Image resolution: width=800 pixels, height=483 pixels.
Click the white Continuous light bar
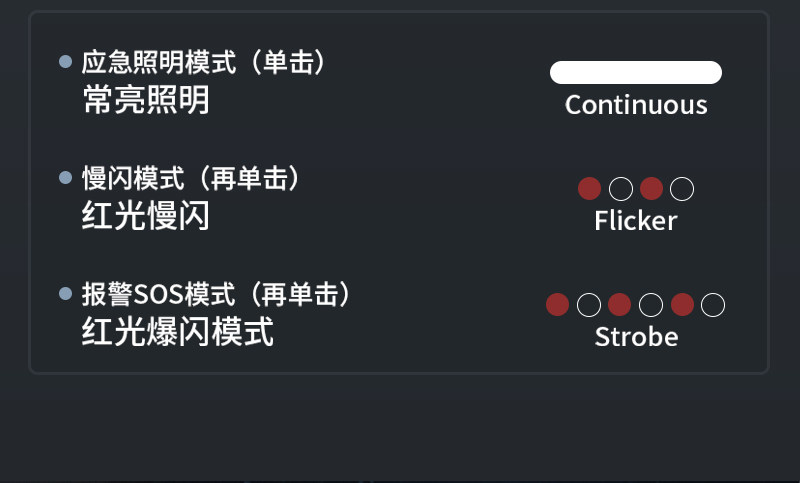click(x=636, y=72)
